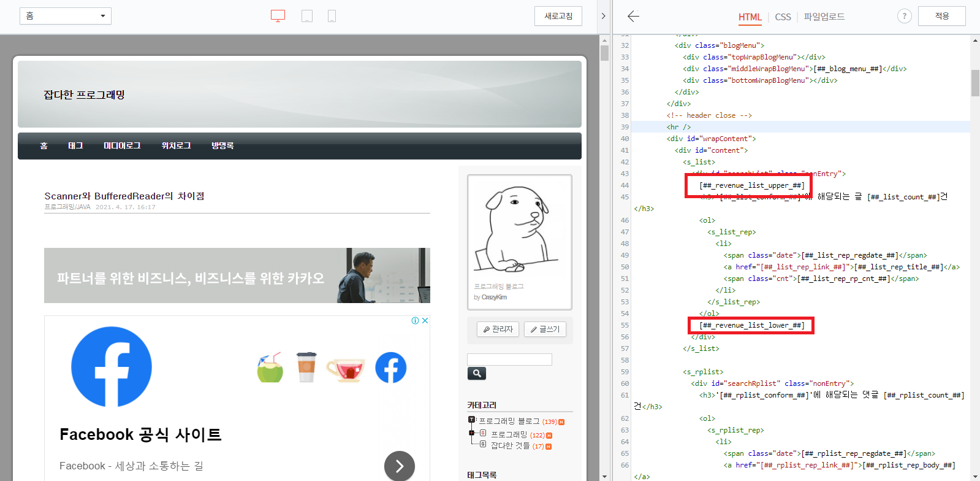Open the 홈 blog navigation menu item
The height and width of the screenshot is (481, 980).
point(44,146)
